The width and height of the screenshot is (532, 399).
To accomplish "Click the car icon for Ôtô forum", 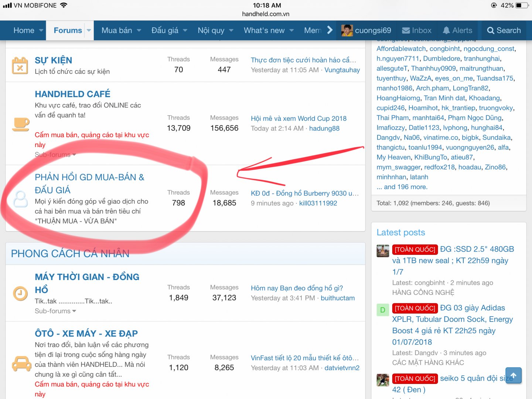I will pos(21,364).
